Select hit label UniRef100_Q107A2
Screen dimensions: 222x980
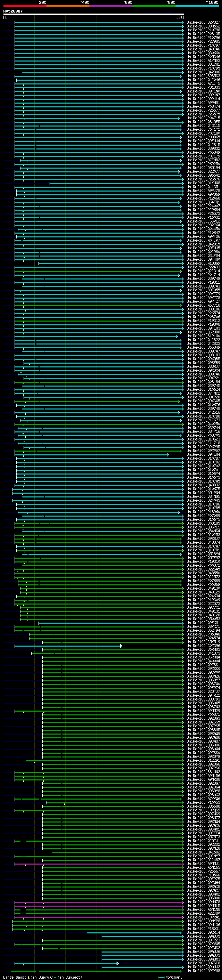(203, 466)
